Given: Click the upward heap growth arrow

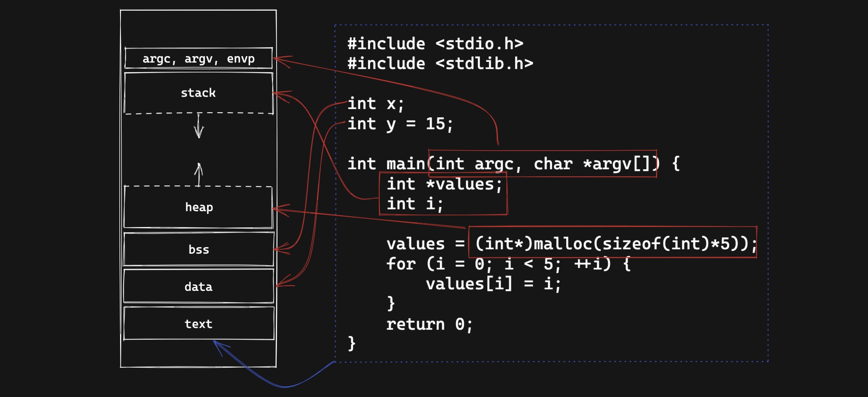Looking at the screenshot, I should [199, 174].
